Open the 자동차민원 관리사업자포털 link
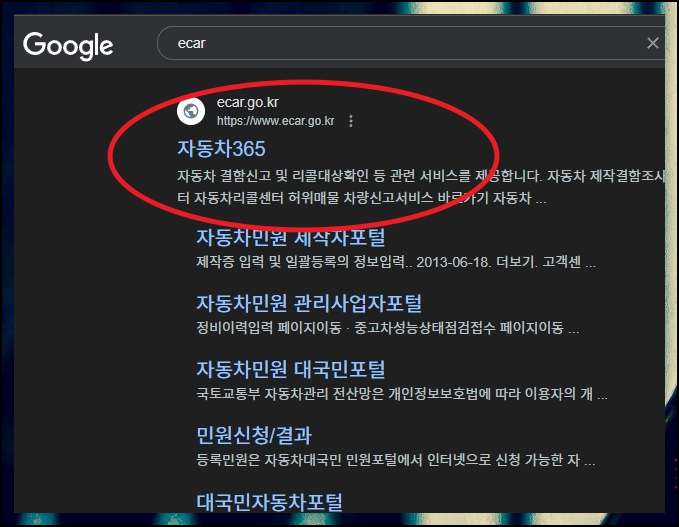This screenshot has width=679, height=527. [x=309, y=303]
